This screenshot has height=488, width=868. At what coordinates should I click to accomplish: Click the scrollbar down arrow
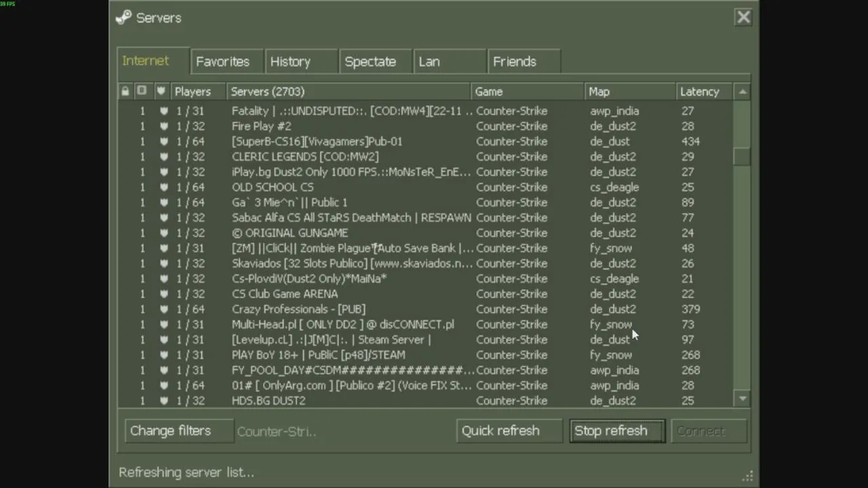(743, 399)
